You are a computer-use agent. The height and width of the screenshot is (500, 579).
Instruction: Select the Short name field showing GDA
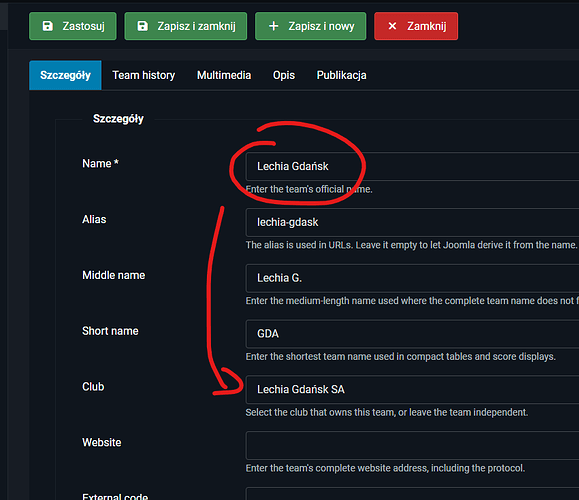pyautogui.click(x=412, y=334)
